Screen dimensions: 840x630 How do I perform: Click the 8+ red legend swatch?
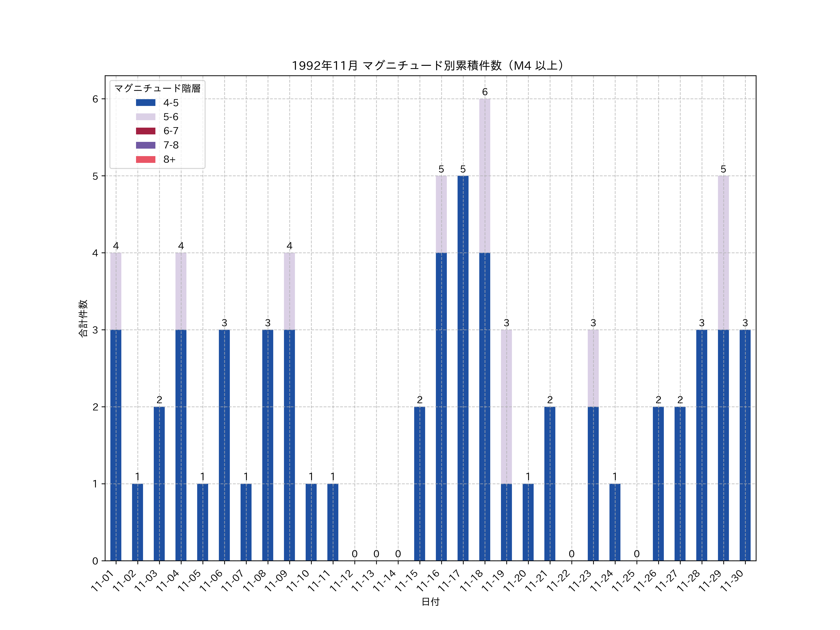(x=145, y=159)
